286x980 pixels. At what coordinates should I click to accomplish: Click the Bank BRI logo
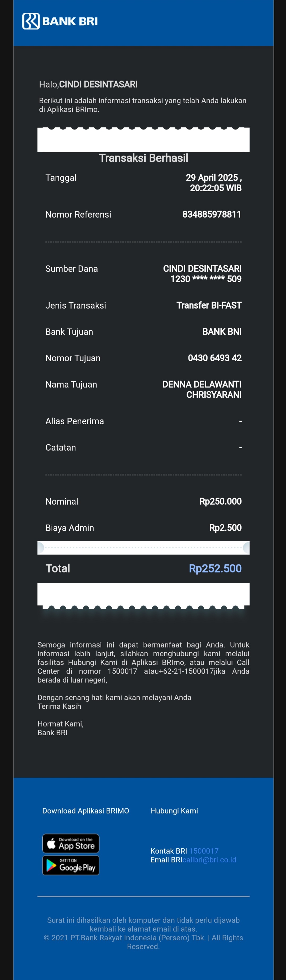point(60,21)
